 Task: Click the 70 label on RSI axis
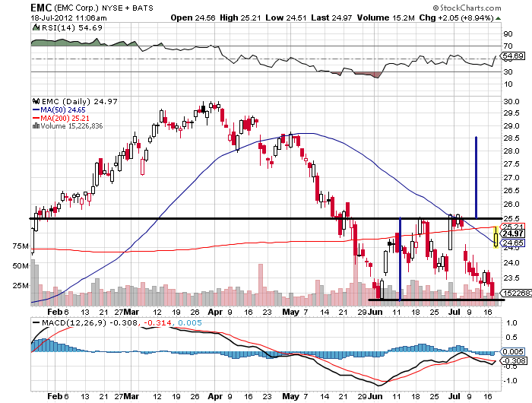tap(508, 46)
